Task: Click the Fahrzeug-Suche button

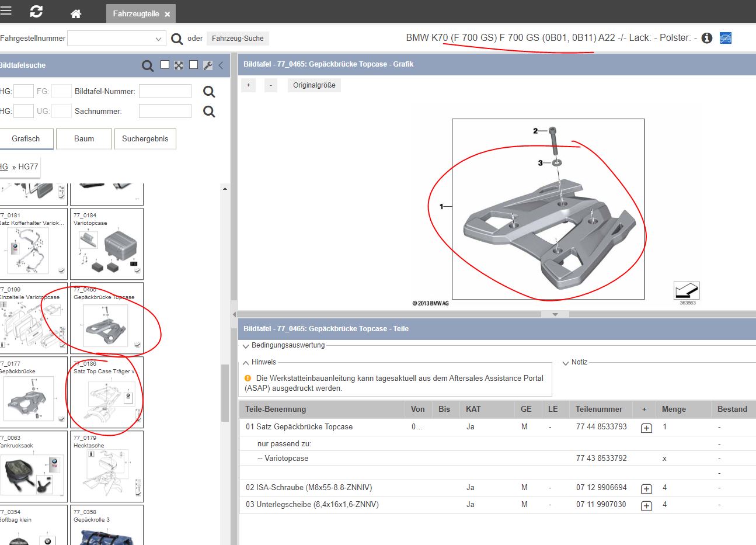Action: click(238, 39)
